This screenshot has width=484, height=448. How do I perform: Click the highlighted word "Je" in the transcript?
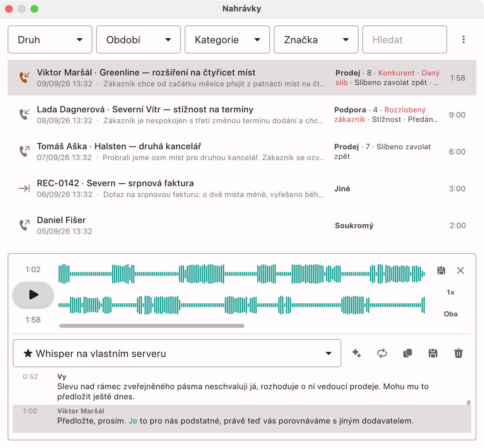click(133, 421)
